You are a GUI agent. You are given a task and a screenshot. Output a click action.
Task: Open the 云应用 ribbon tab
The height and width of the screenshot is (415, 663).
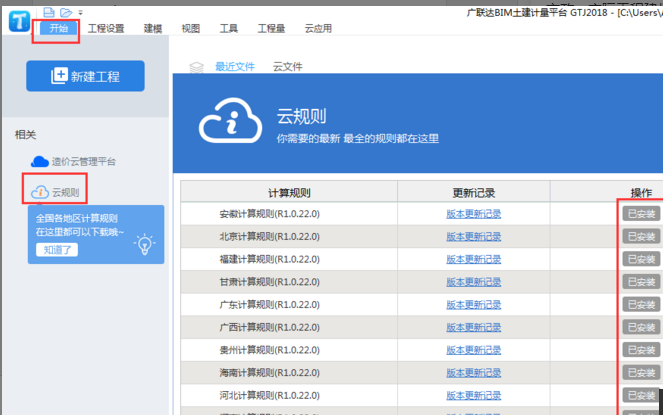click(x=318, y=28)
